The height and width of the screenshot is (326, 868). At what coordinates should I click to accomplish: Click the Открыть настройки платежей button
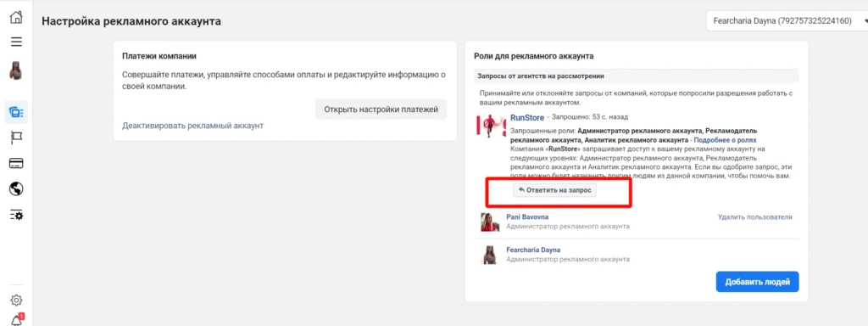pos(381,110)
